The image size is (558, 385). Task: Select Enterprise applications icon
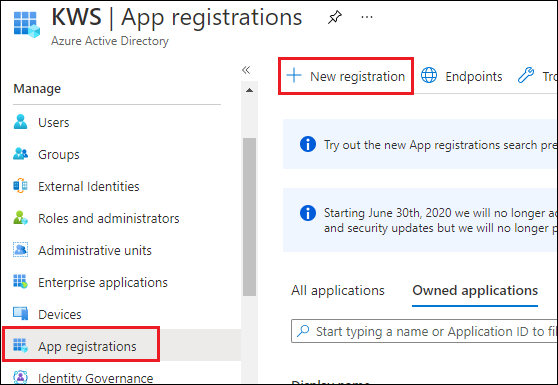tap(20, 281)
